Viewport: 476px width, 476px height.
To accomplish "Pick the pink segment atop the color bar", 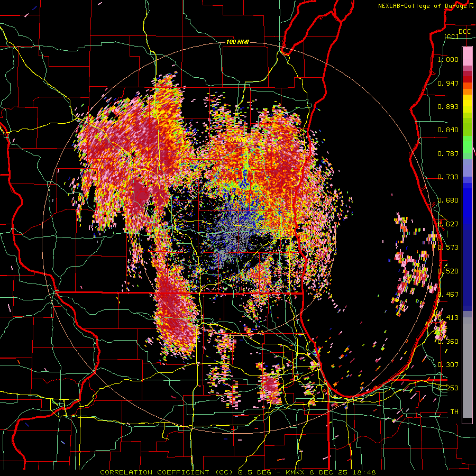I will (467, 56).
